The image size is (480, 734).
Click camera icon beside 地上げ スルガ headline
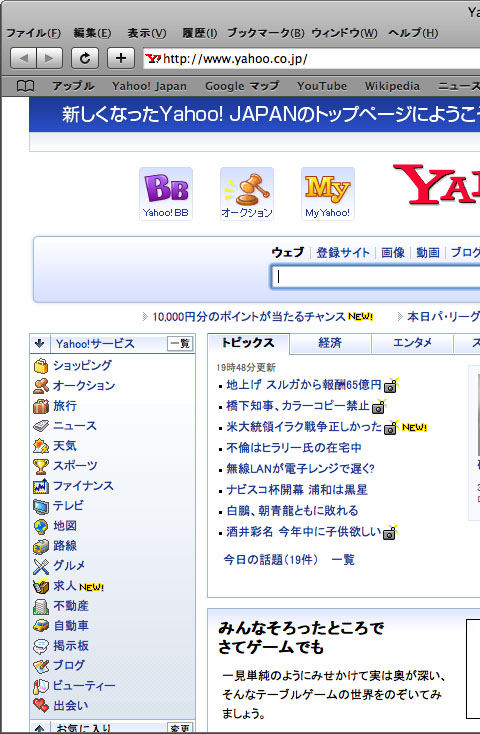tap(391, 386)
